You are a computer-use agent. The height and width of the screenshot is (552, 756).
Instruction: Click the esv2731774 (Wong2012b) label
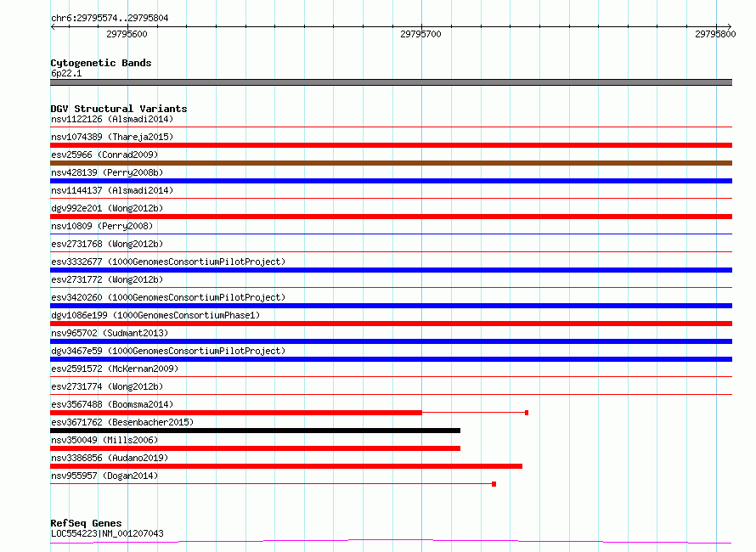[x=107, y=386]
